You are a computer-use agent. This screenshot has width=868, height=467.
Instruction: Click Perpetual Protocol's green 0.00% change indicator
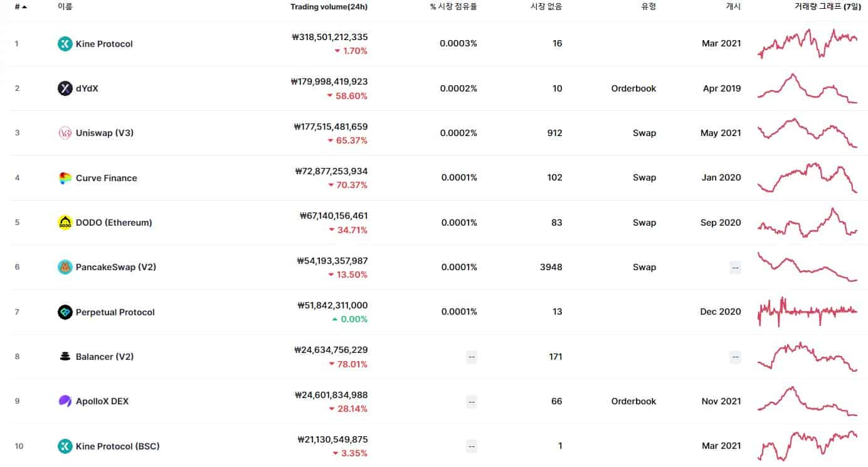(x=349, y=319)
